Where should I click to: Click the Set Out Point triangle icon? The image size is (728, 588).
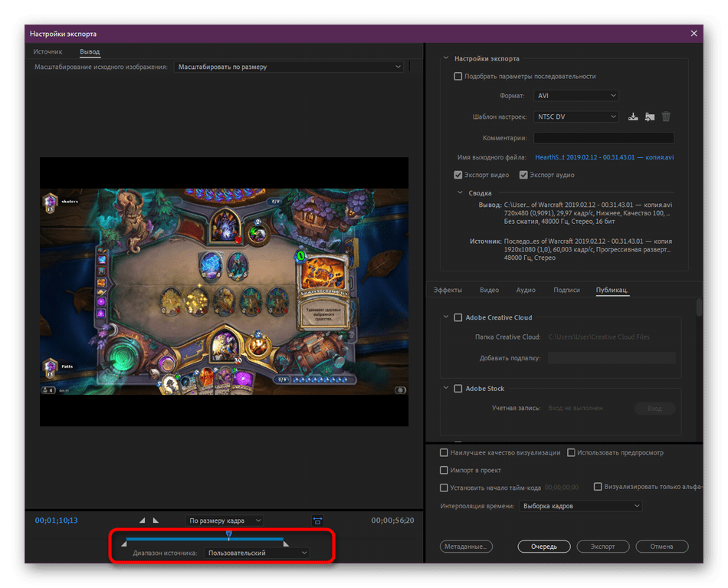[x=156, y=521]
